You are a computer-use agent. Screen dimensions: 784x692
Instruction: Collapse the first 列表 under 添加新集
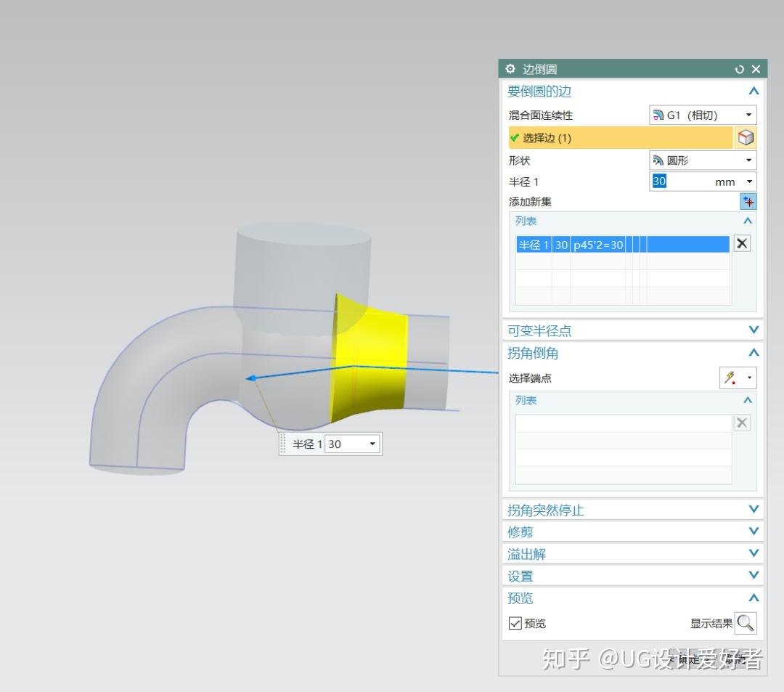coord(748,221)
